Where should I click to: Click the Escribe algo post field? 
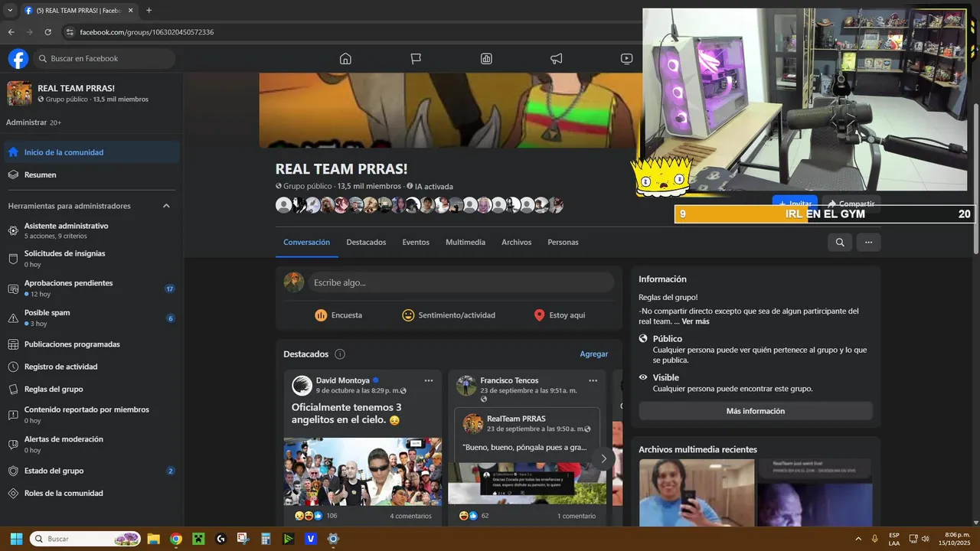(x=460, y=282)
